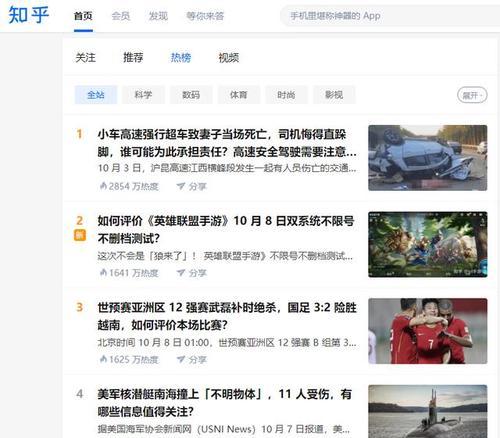
Task: Click rank number 4 of the hot list
Action: coord(79,394)
